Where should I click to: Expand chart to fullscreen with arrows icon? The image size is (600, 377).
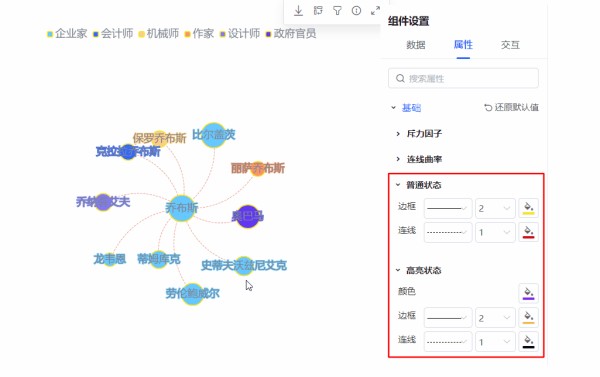pyautogui.click(x=375, y=11)
